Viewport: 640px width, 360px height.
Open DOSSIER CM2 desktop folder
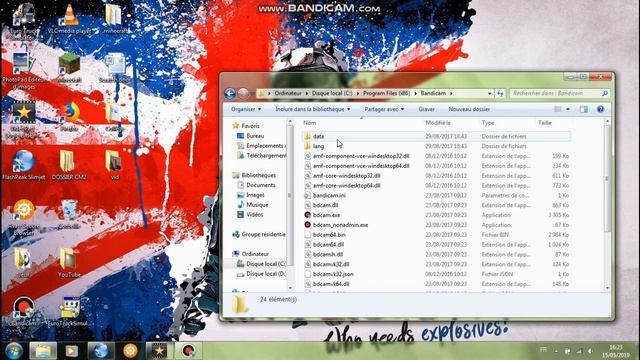(x=69, y=165)
